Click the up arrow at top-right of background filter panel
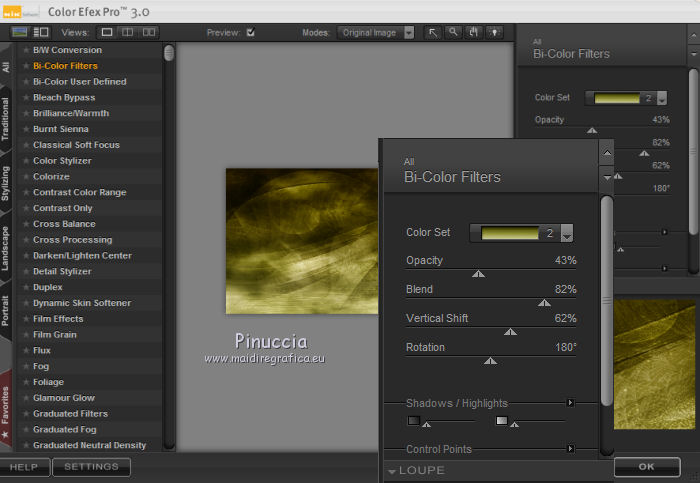The image size is (700, 483). click(x=693, y=35)
